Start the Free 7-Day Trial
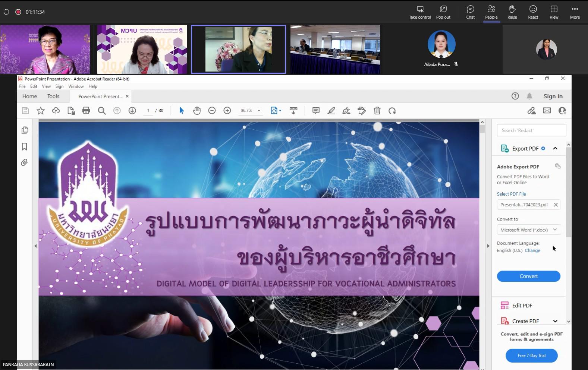 [x=532, y=355]
